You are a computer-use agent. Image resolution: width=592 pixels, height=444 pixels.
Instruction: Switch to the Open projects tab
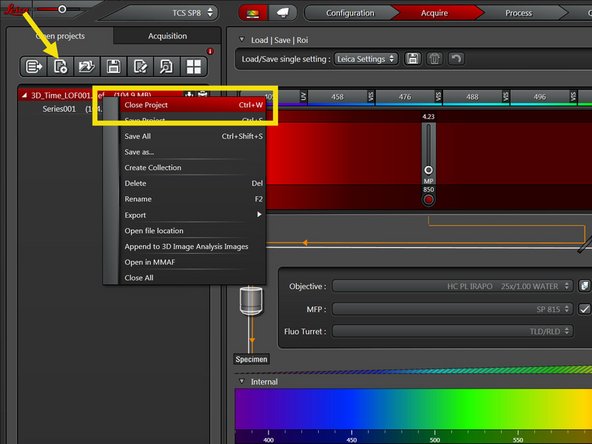coord(60,36)
